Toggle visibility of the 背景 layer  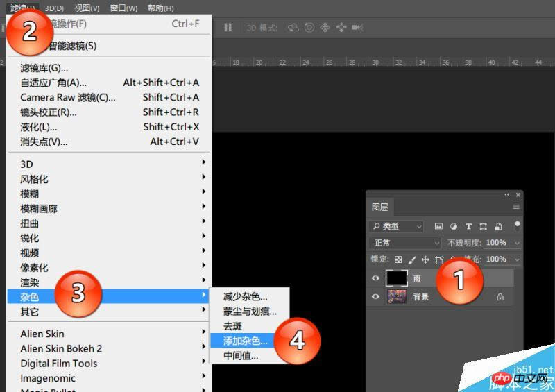376,297
